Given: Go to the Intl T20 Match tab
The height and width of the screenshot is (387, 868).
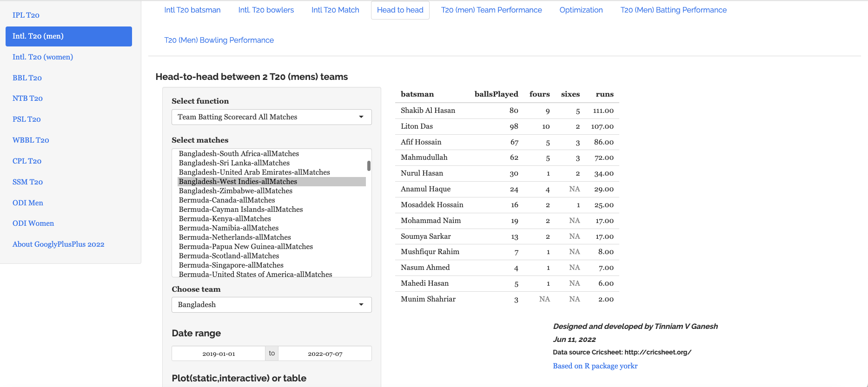Looking at the screenshot, I should click(335, 10).
